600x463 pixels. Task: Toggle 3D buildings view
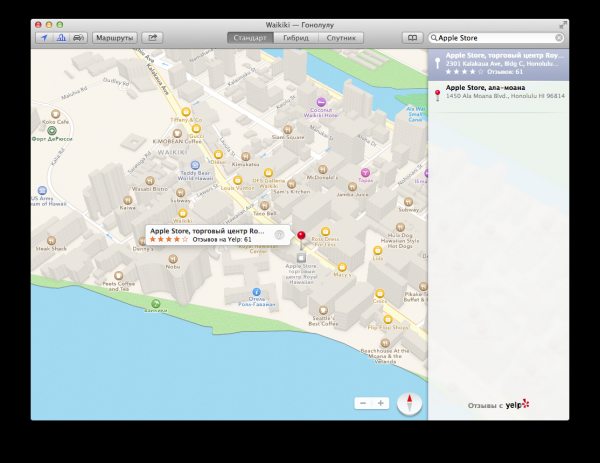tap(61, 38)
